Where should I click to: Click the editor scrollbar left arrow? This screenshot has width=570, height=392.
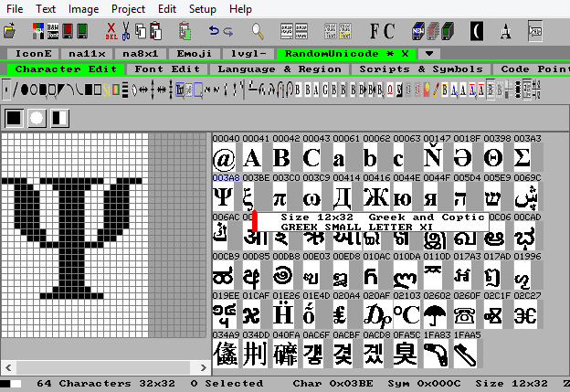pos(8,367)
